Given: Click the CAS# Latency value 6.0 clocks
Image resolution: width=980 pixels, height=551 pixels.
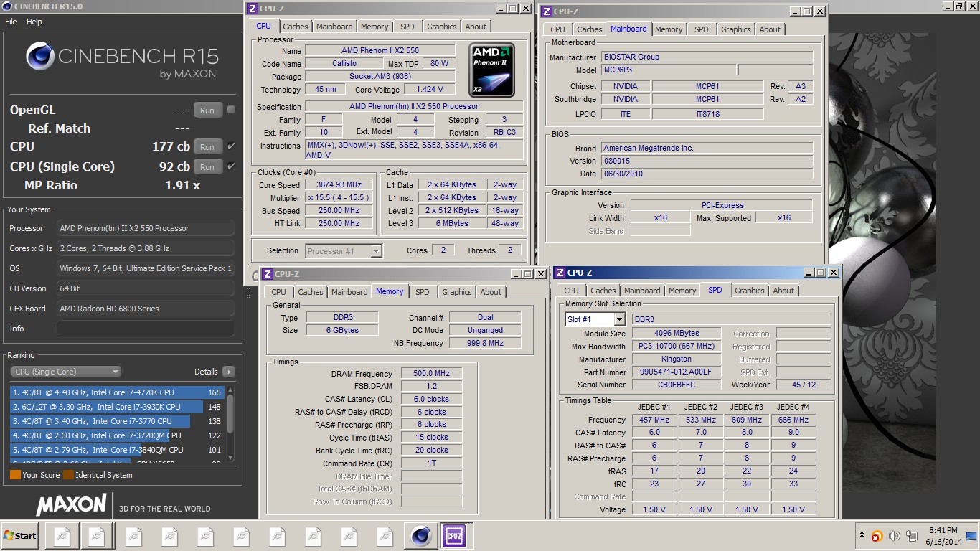Looking at the screenshot, I should pos(431,399).
